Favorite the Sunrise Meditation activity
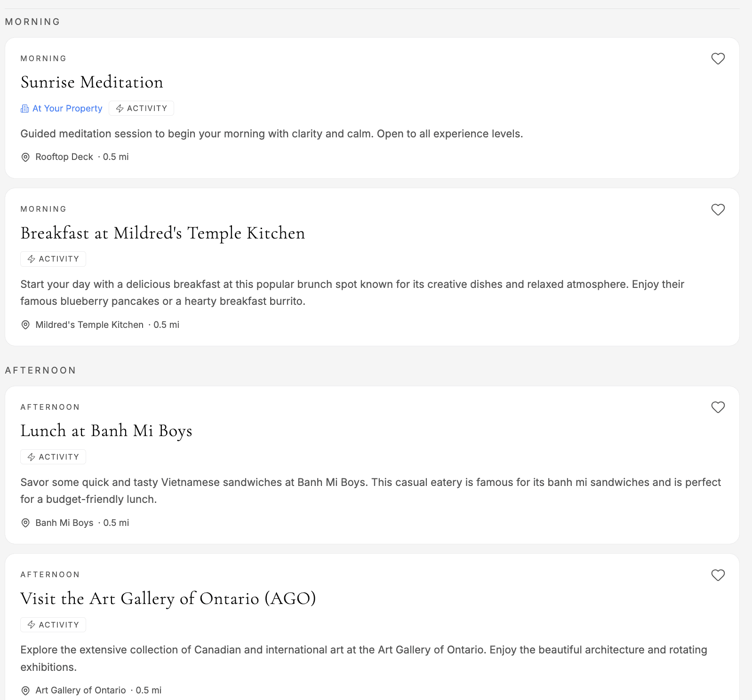752x700 pixels. (718, 59)
